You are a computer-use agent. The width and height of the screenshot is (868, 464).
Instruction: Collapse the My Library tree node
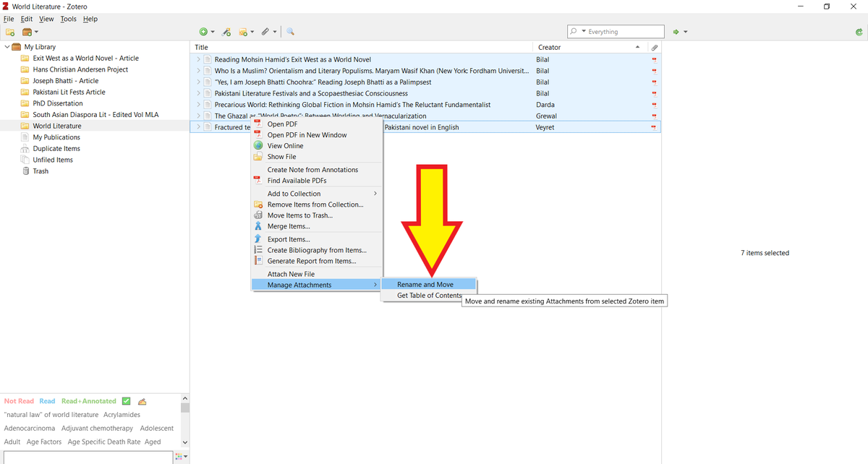6,46
